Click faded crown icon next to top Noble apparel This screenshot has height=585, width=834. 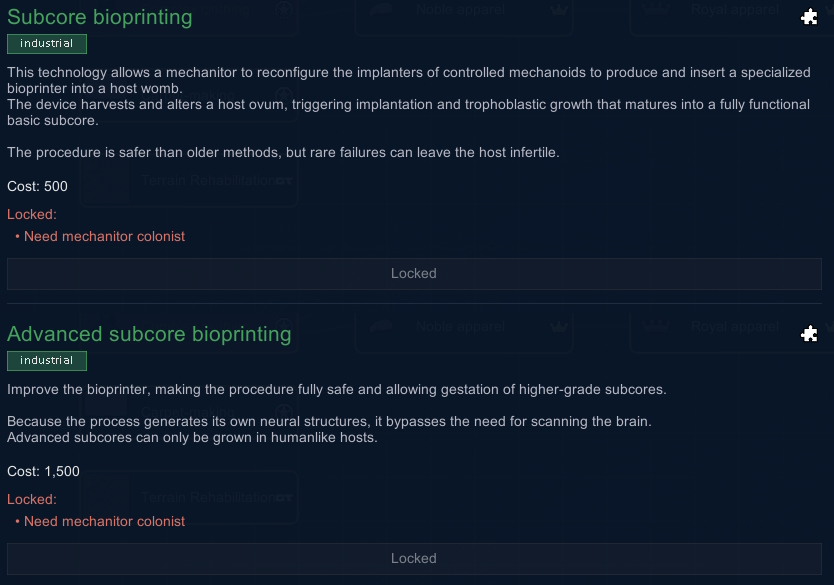(559, 10)
